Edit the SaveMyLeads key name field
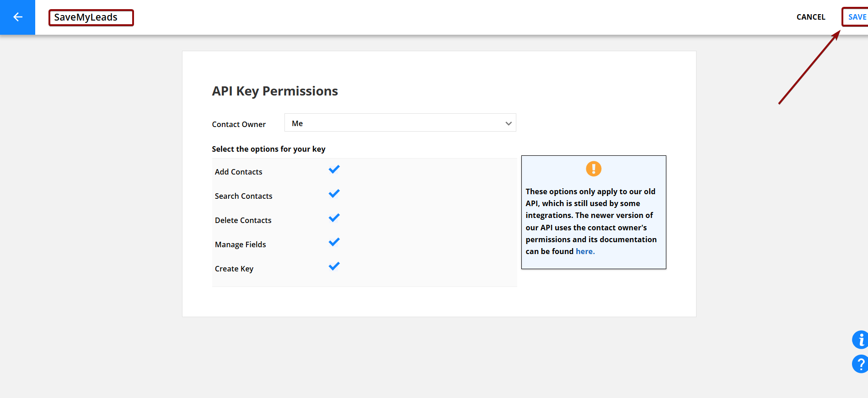868x398 pixels. point(91,17)
